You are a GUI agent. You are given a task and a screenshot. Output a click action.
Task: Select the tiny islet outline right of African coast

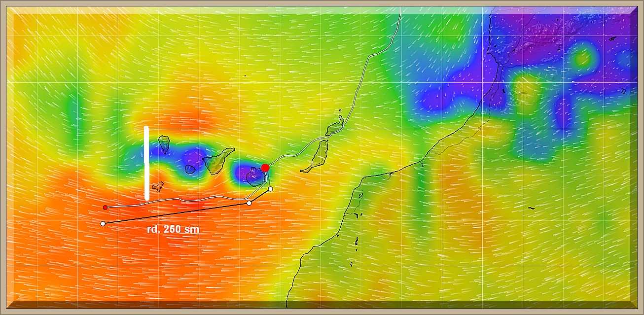pos(531,209)
